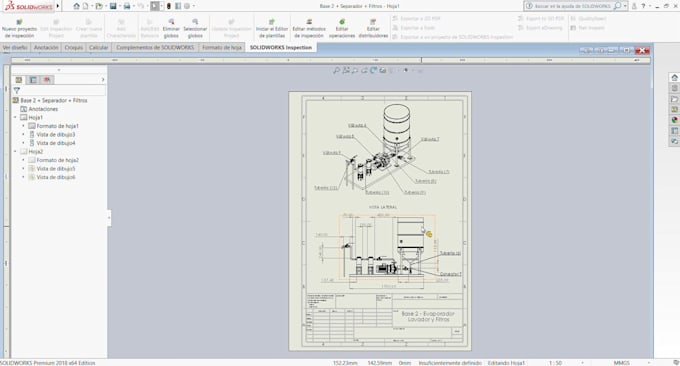Expand Vista de dibujo4 node
Image resolution: width=680 pixels, height=366 pixels.
point(23,143)
